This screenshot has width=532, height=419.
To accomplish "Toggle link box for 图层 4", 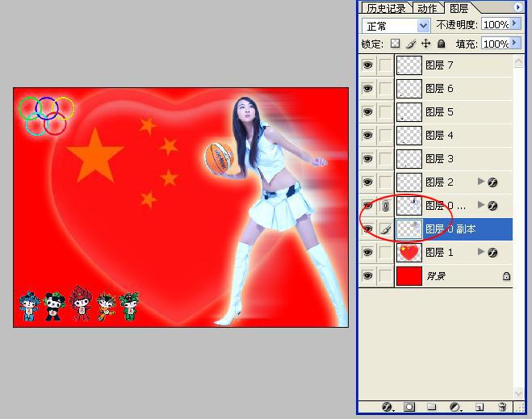I will (385, 136).
